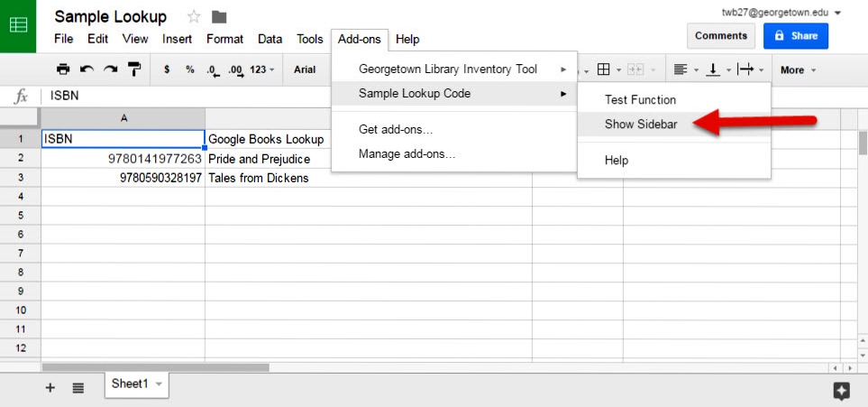Expand Georgetown Library Inventory Tool submenu
Viewport: 868px width, 407px height.
pyautogui.click(x=454, y=69)
